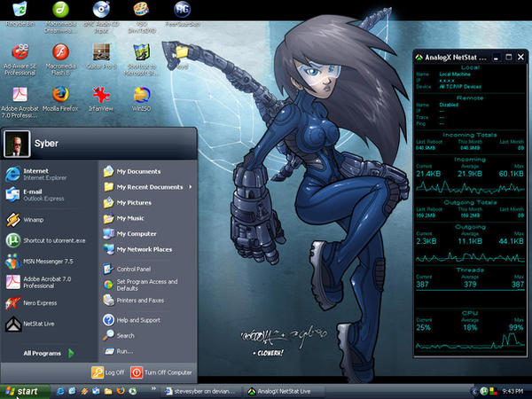Screen dimensions: 532x399
Task: Expand hidden Quick Launch items chevron
Action: (153, 389)
